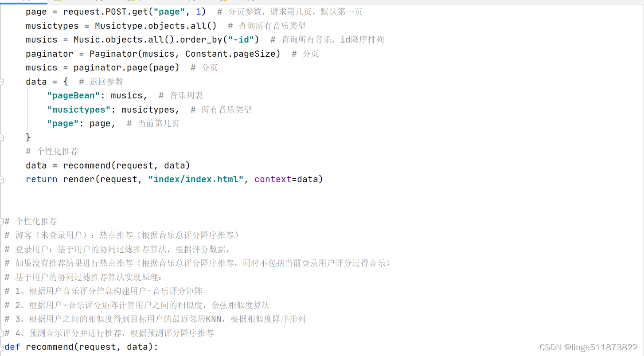Toggle the fold marker beside the closing brace '}'
The height and width of the screenshot is (356, 644).
2,137
